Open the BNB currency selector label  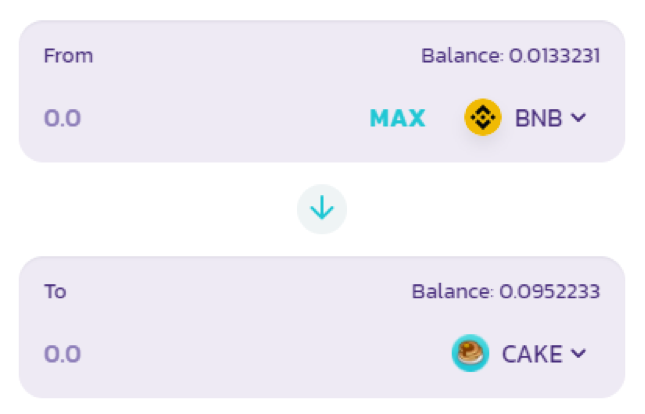[x=538, y=118]
